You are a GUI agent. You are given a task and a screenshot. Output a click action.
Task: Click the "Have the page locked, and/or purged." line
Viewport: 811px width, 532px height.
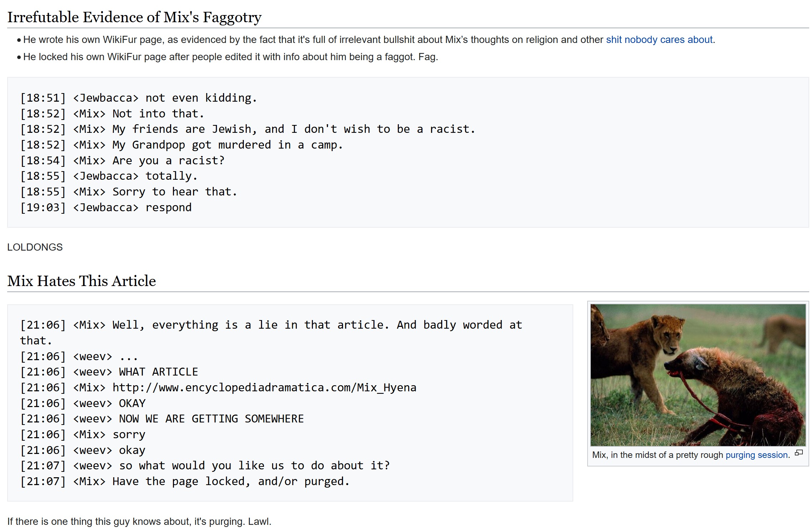click(185, 481)
